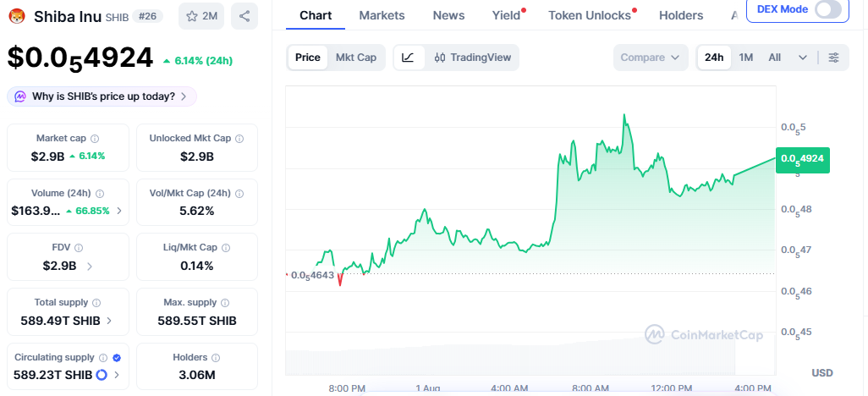The height and width of the screenshot is (396, 868).
Task: Click the info icon beside Vol/Mkt Cap (24h)
Action: tap(239, 193)
